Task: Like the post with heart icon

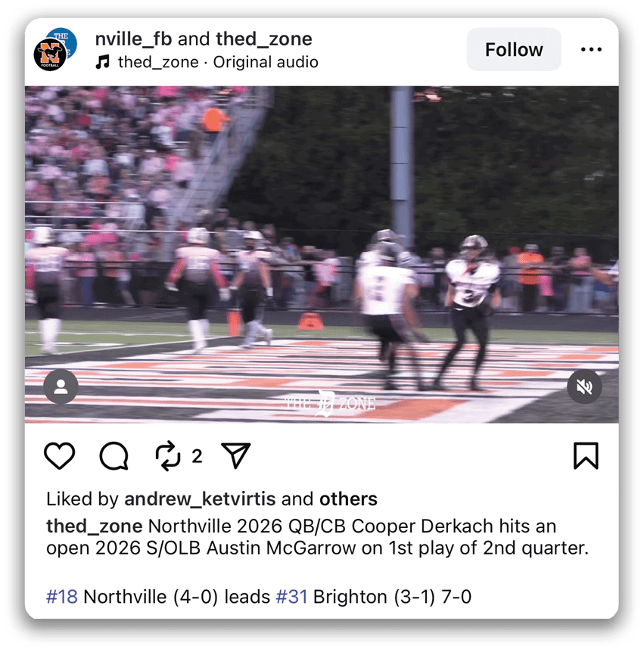Action: (x=60, y=456)
